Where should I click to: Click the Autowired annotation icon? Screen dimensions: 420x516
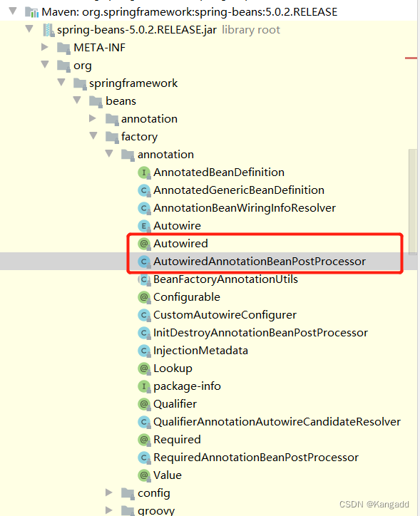click(144, 244)
